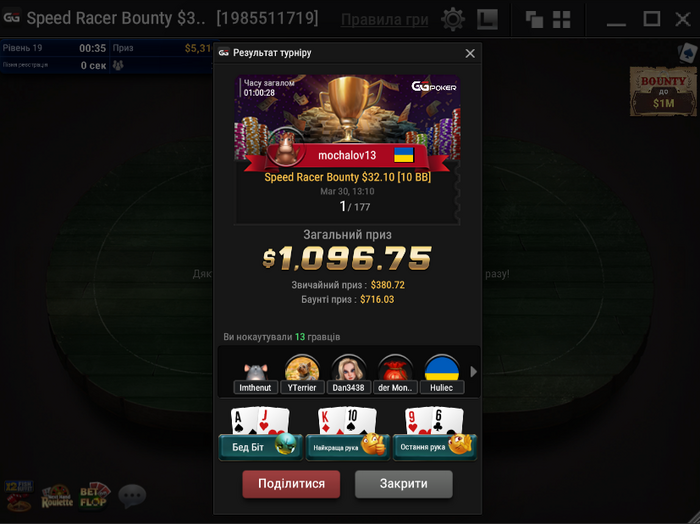Close the Результат турніру dialog
This screenshot has height=524, width=700.
click(470, 54)
